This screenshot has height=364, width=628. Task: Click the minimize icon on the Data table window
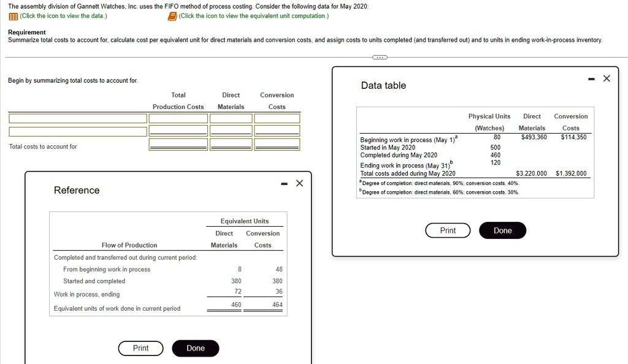coord(591,78)
